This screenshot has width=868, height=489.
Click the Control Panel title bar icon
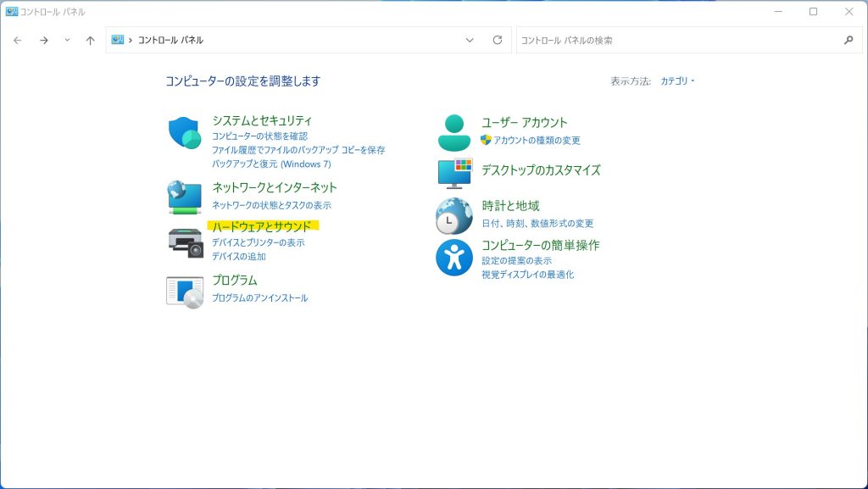click(x=12, y=12)
